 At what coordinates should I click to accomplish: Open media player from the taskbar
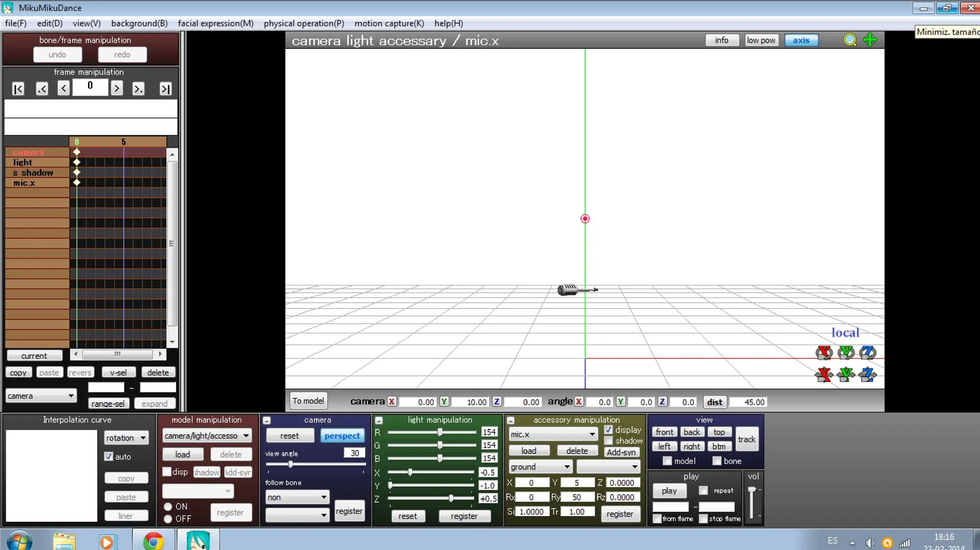(107, 542)
